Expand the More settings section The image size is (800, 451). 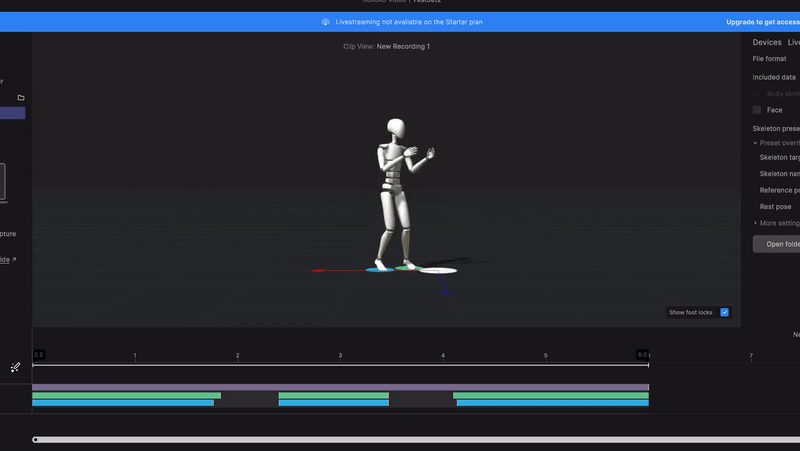(x=755, y=223)
